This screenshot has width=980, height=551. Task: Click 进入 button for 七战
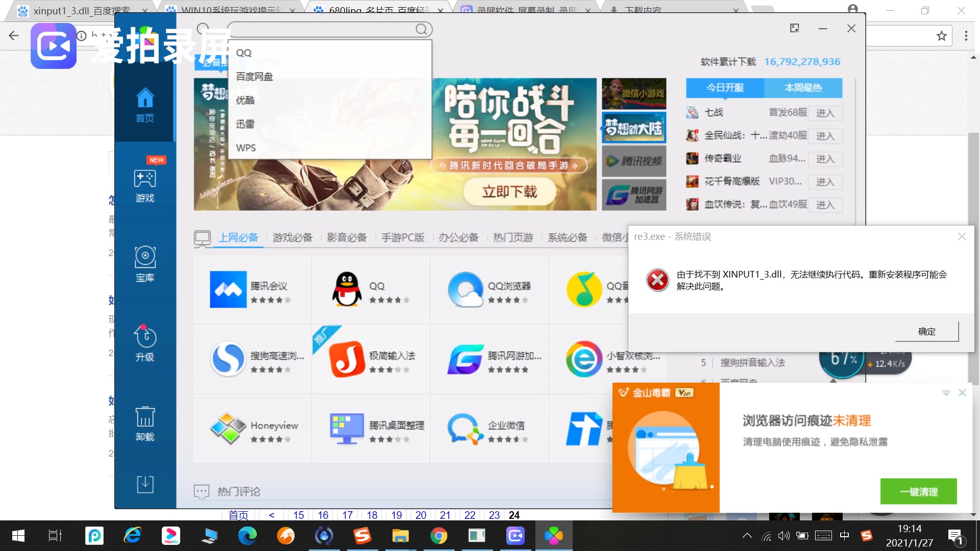(x=825, y=113)
